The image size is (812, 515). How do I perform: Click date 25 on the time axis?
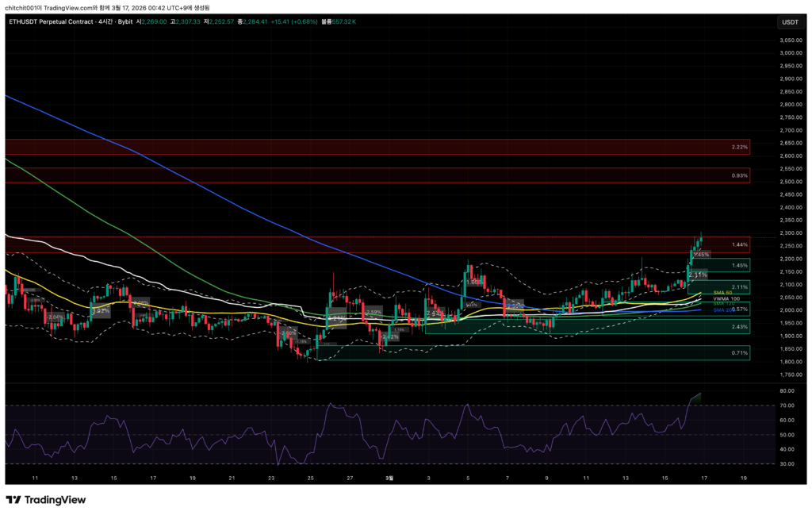tap(311, 478)
